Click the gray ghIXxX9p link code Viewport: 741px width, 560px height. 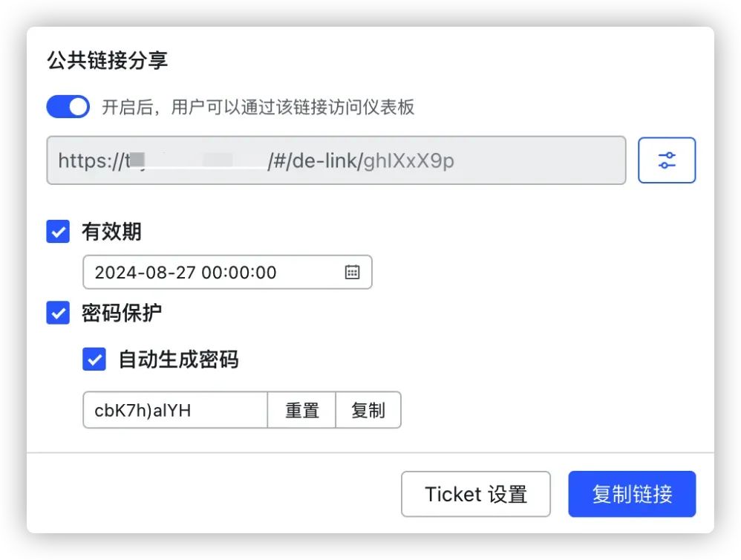[x=408, y=160]
